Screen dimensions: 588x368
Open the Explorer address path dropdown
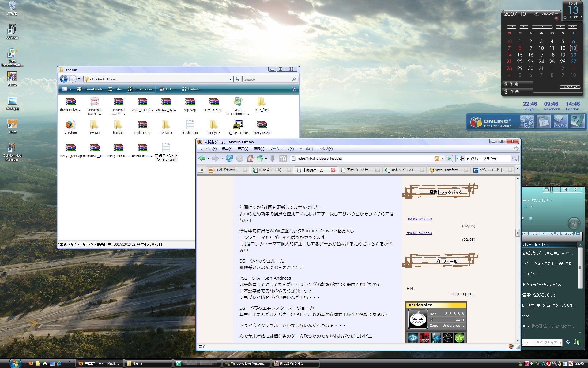click(x=231, y=79)
